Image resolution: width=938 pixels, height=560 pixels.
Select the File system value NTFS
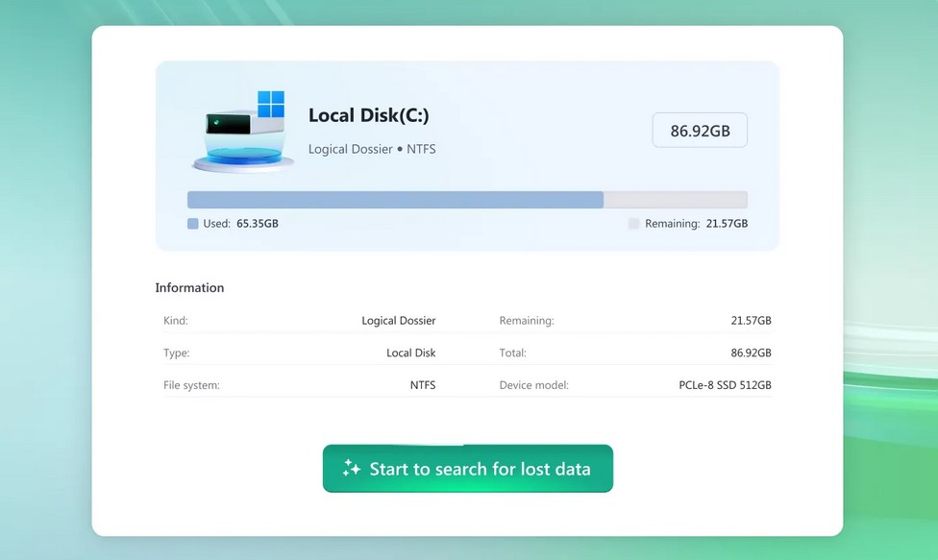(422, 385)
